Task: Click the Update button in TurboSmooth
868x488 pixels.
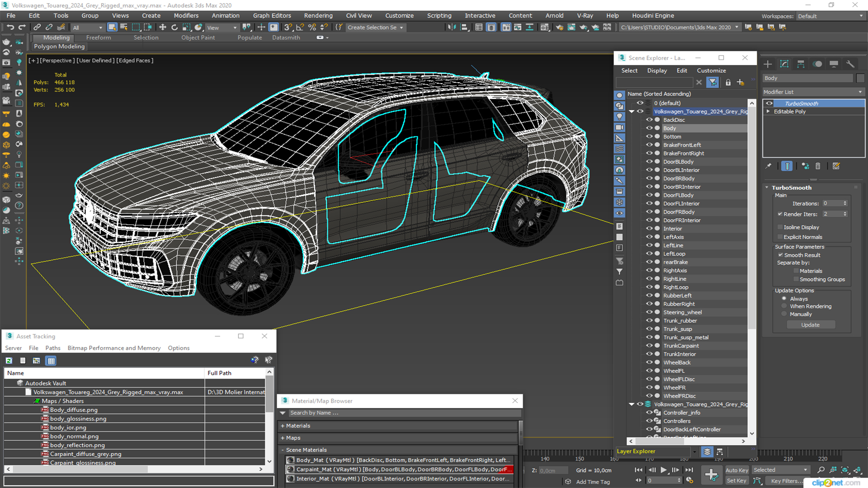Action: [811, 325]
